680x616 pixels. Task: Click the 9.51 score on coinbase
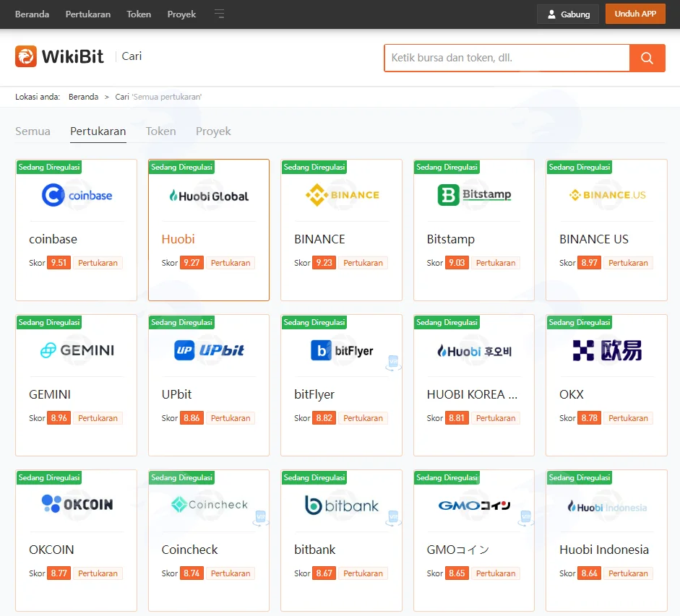click(59, 263)
